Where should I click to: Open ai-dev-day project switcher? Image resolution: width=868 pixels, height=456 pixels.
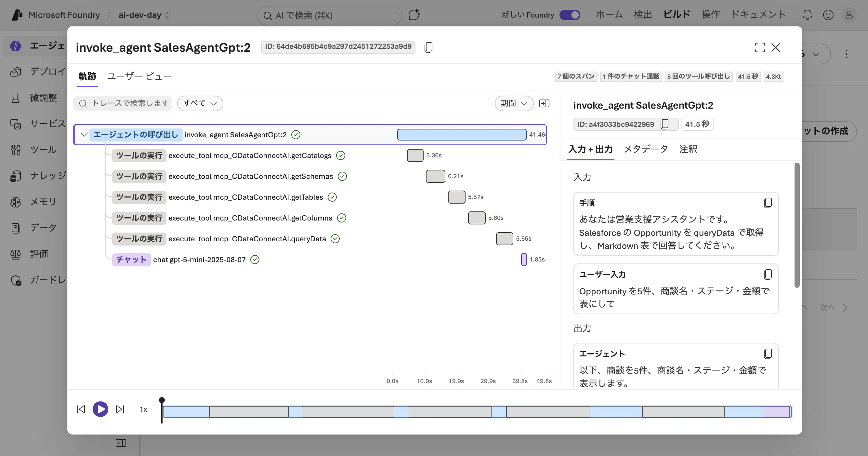[x=144, y=15]
